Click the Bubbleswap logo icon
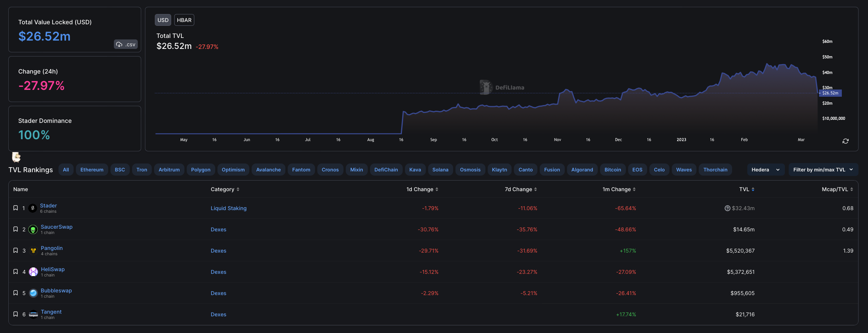 (x=33, y=293)
